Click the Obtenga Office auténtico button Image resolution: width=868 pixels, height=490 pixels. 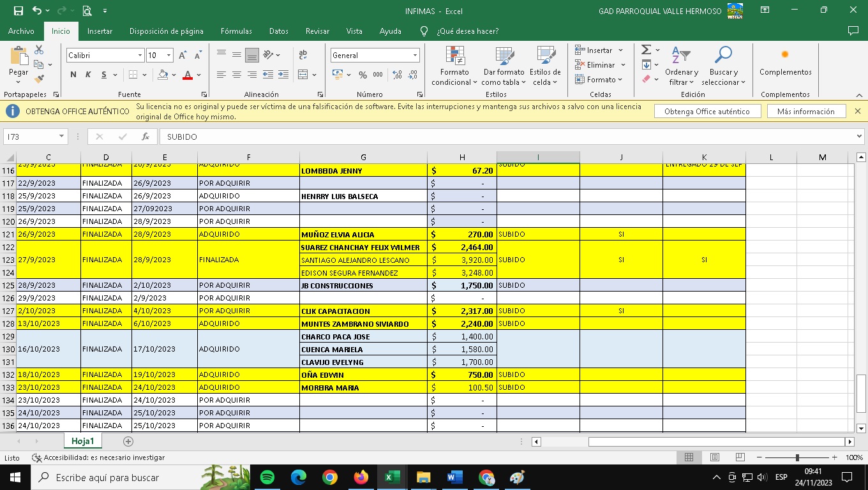coord(707,111)
